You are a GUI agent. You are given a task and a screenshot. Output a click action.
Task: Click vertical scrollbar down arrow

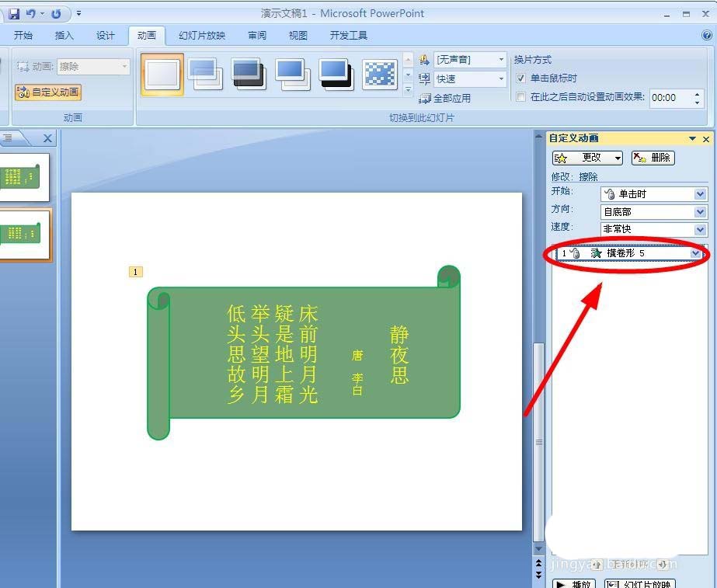click(x=539, y=548)
